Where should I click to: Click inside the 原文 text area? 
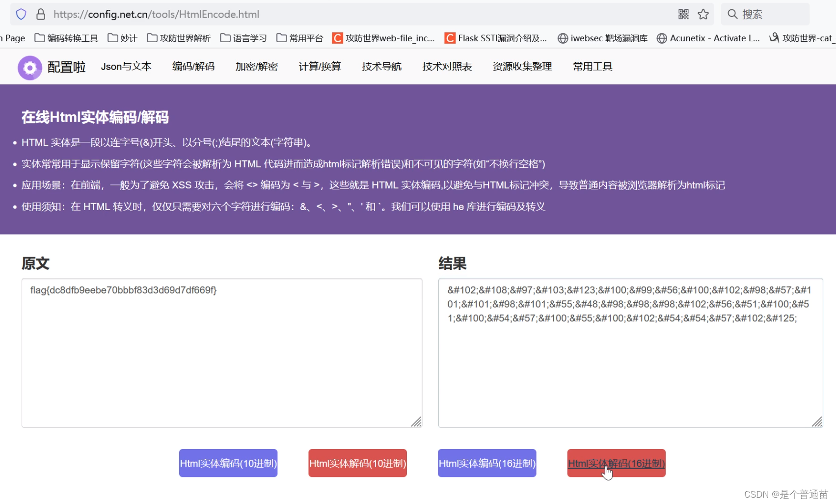(221, 351)
